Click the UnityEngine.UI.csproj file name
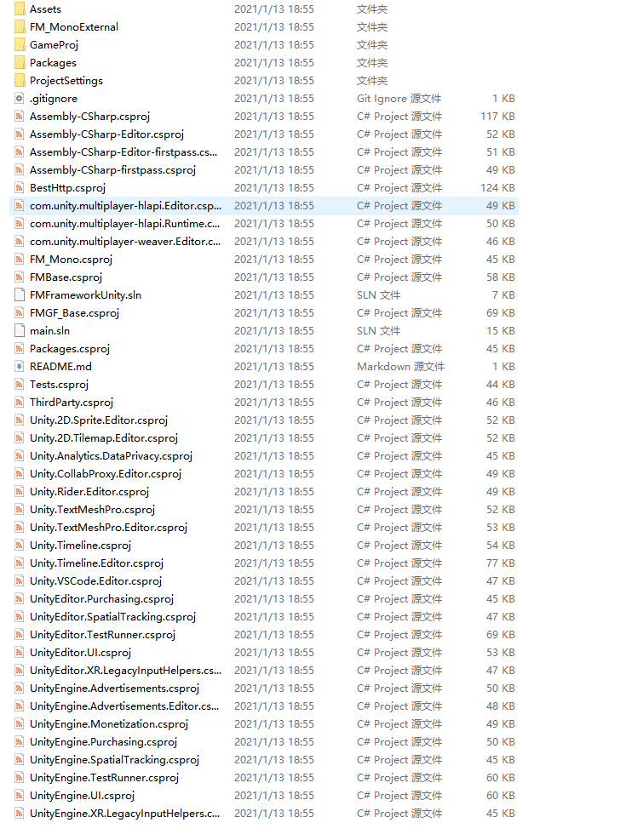 82,795
